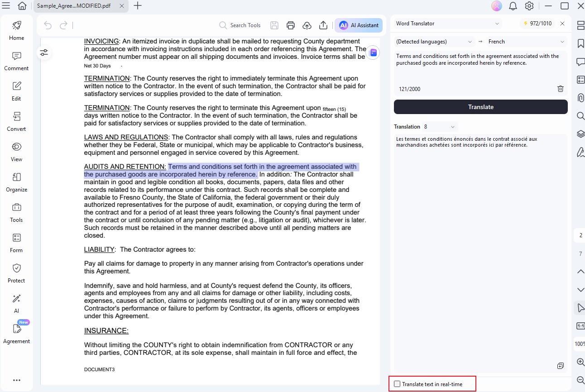Open the hamburger main menu
Image resolution: width=585 pixels, height=392 pixels.
pos(6,5)
